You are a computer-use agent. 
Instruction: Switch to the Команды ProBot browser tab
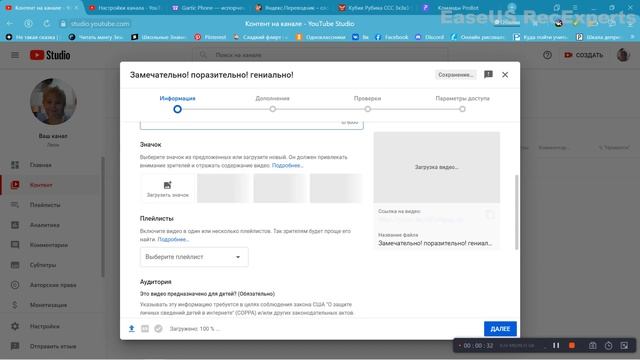click(457, 8)
